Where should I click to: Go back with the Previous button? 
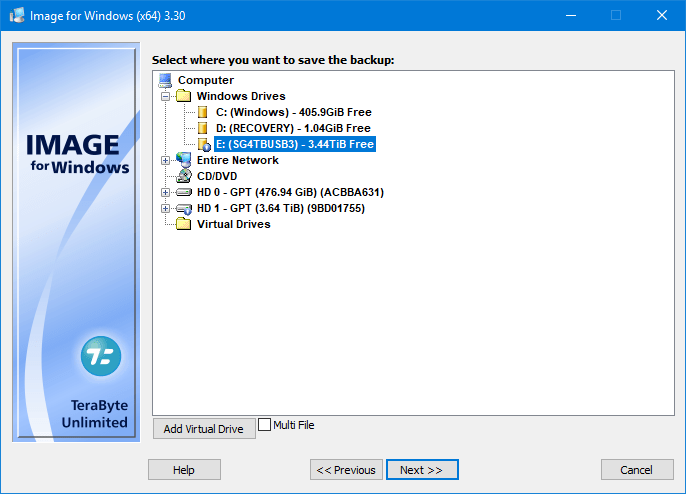(346, 469)
